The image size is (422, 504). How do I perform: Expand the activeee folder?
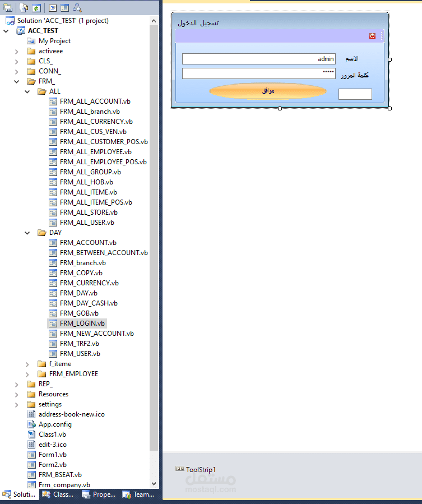[17, 51]
